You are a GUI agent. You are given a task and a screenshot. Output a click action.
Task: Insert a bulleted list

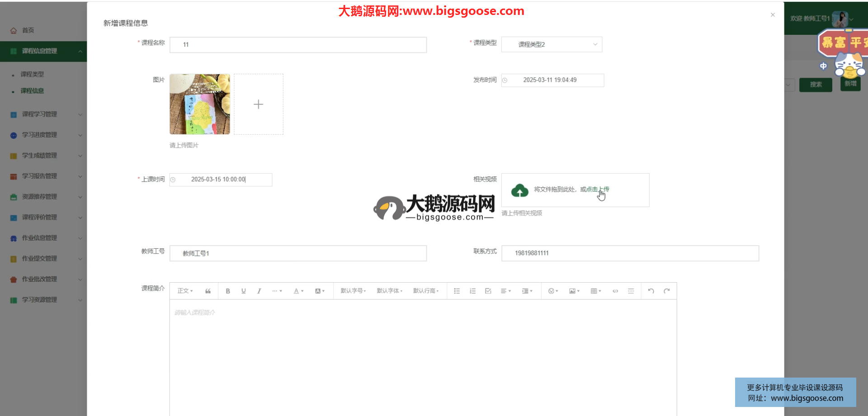[x=457, y=291]
